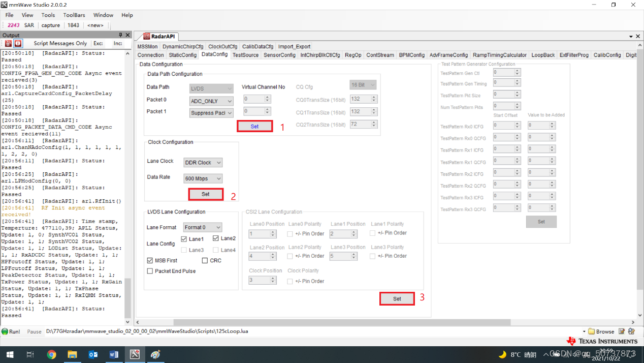Open the Tools menu

coord(48,15)
